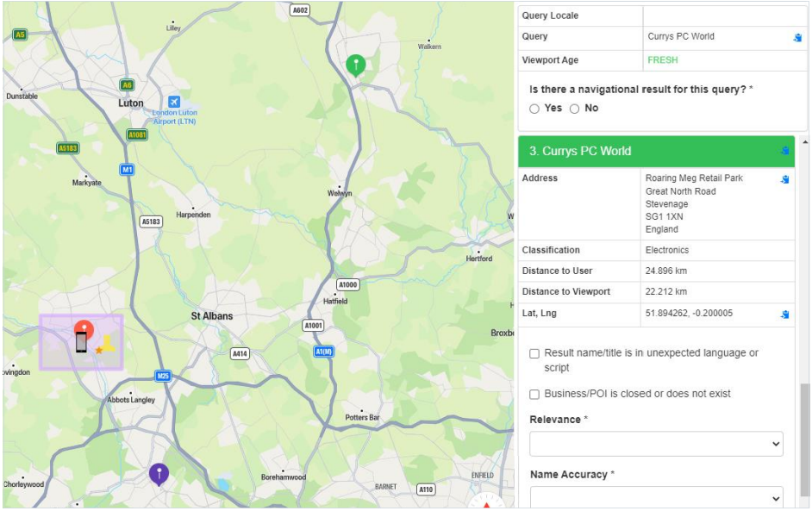This screenshot has height=511, width=812.
Task: Click the white A5183 road shield
Action: tap(151, 221)
